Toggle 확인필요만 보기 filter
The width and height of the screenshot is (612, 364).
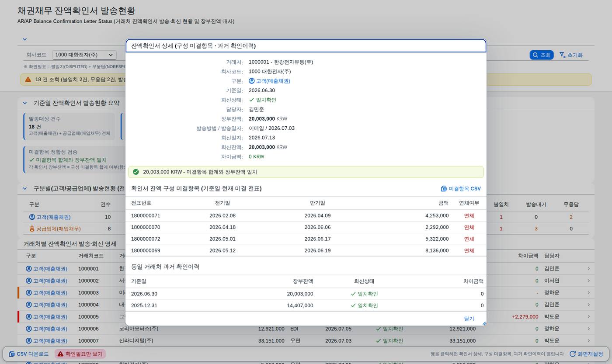(80, 354)
